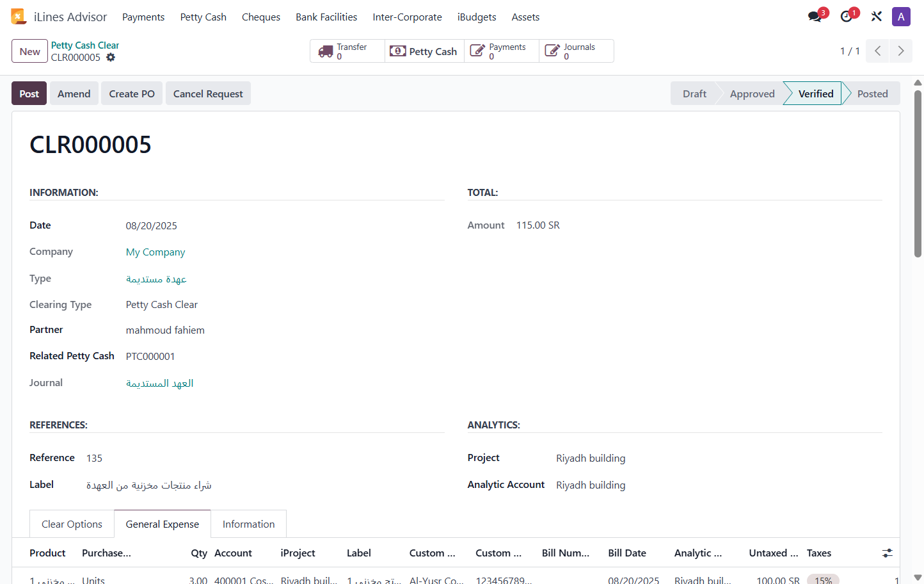Click the Reference field value 135
This screenshot has width=924, height=584.
click(x=94, y=458)
